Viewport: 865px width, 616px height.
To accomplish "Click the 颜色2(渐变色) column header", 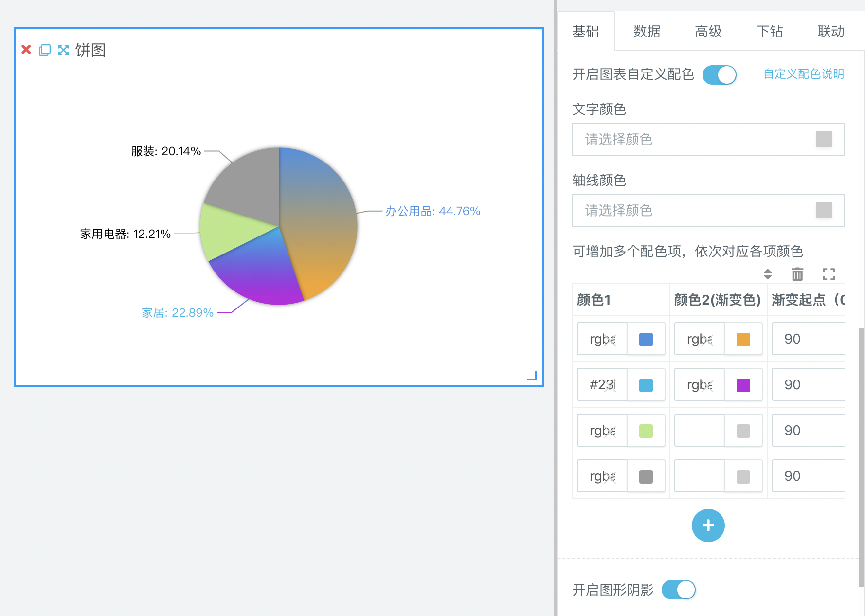I will (x=718, y=300).
